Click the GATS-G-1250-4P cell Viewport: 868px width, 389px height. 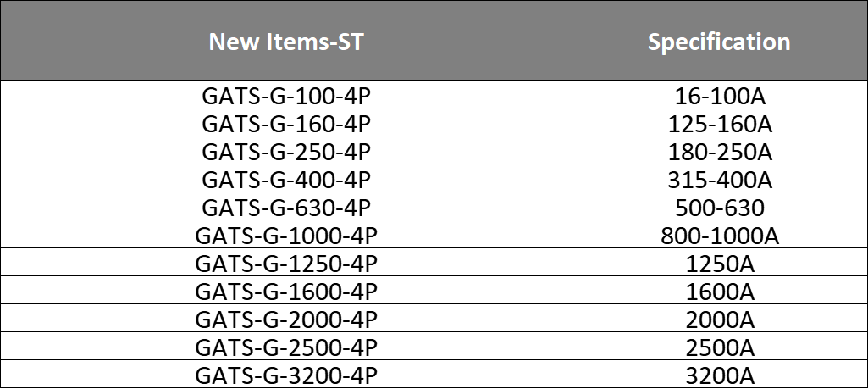point(286,264)
